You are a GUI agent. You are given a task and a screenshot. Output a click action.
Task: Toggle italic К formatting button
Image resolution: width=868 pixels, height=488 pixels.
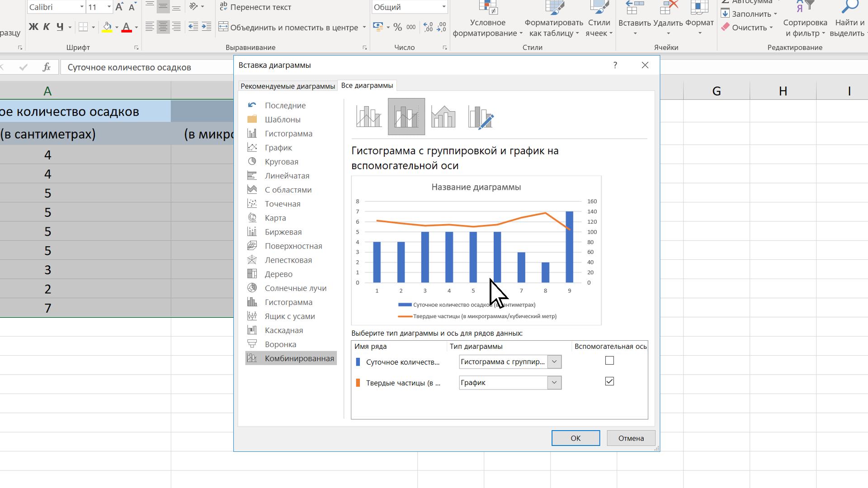[46, 27]
